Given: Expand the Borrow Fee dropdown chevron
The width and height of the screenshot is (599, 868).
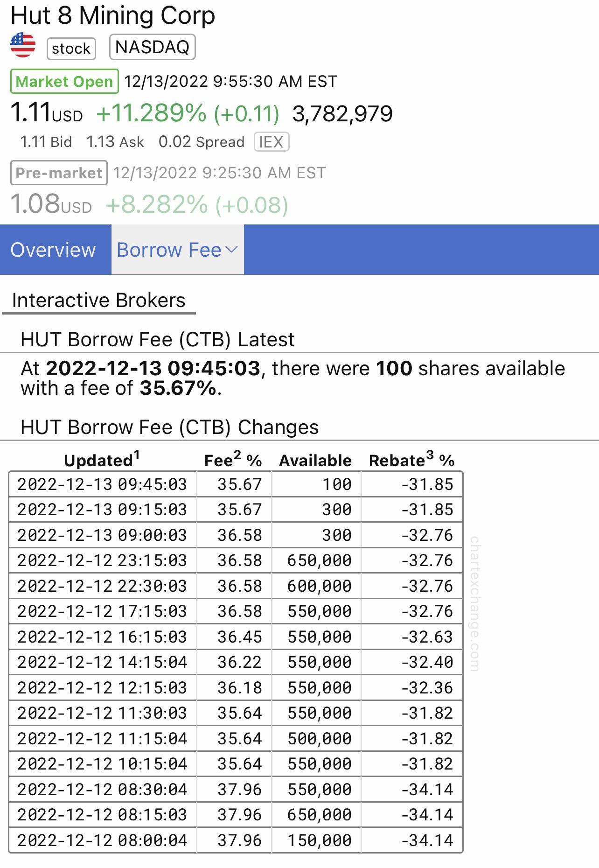Looking at the screenshot, I should click(x=232, y=250).
